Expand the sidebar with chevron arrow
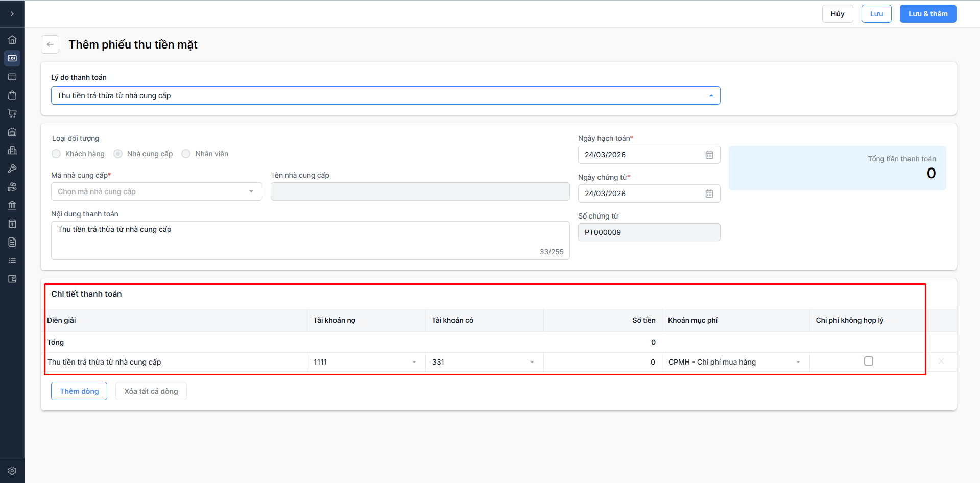 coord(12,14)
